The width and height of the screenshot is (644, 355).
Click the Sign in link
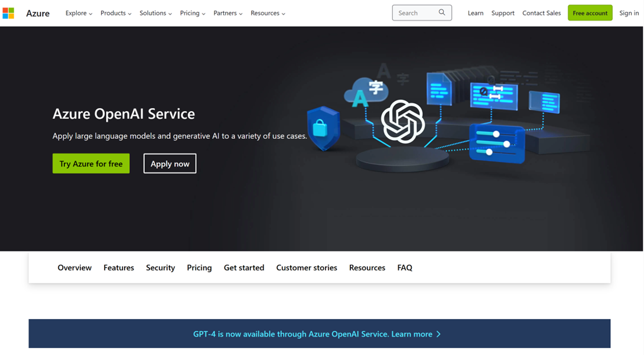coord(629,13)
